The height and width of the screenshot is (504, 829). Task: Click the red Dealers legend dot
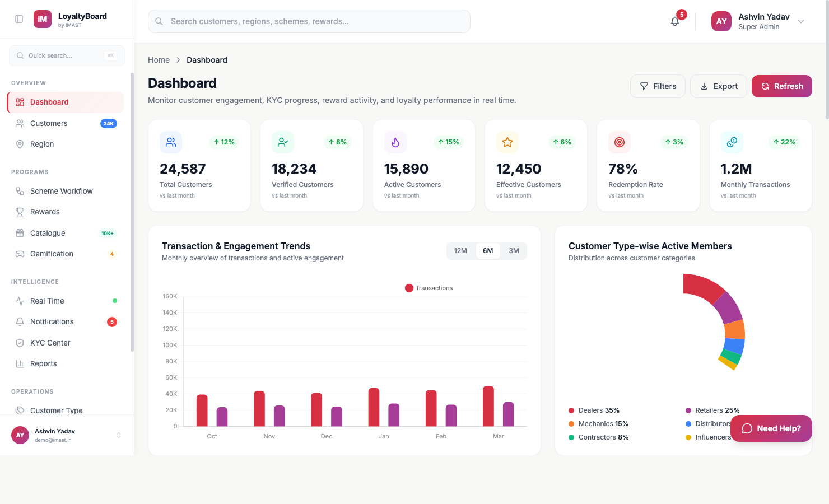pos(571,410)
